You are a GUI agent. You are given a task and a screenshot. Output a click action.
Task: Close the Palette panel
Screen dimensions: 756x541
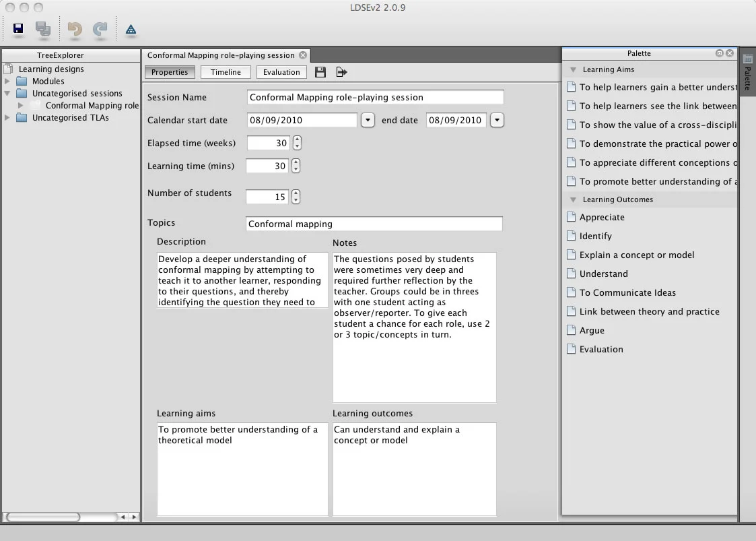[730, 53]
